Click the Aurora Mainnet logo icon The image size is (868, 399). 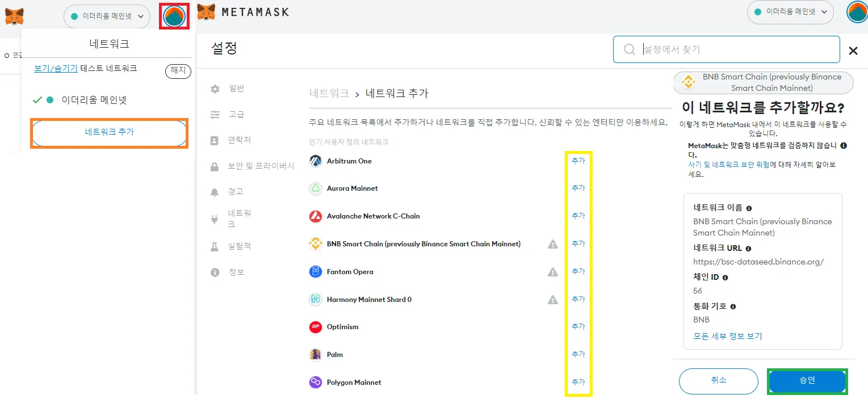[316, 188]
